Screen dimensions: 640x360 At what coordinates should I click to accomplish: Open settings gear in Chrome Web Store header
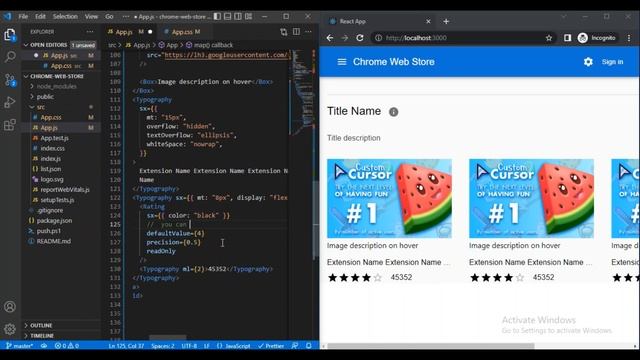(x=588, y=62)
